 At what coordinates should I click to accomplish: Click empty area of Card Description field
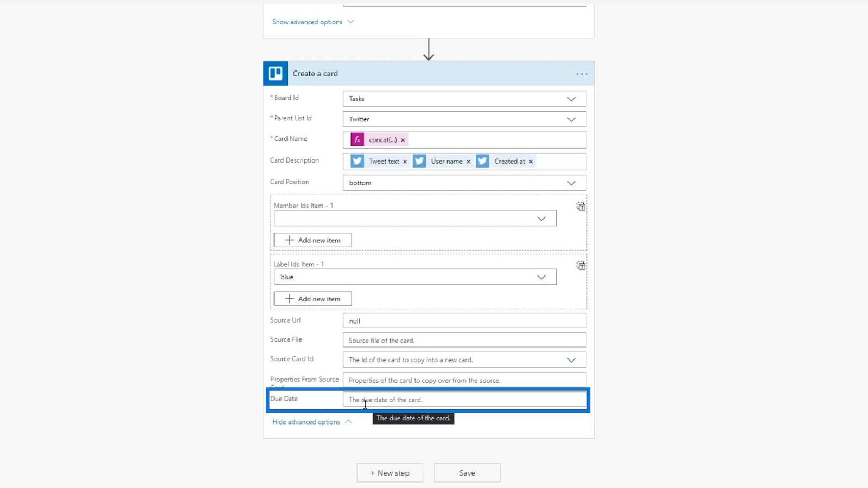point(561,162)
